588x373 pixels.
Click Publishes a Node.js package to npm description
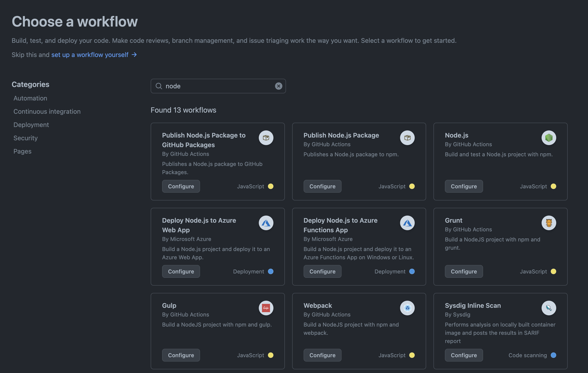[351, 154]
